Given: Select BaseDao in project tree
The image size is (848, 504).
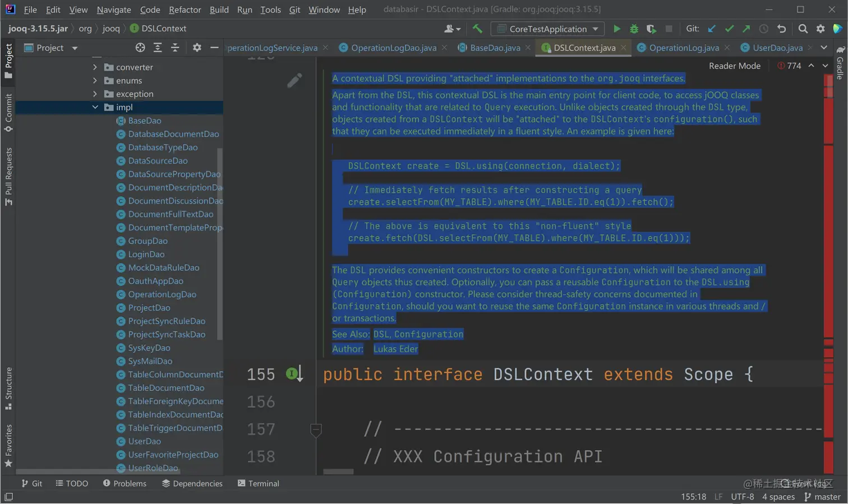Looking at the screenshot, I should pyautogui.click(x=144, y=121).
